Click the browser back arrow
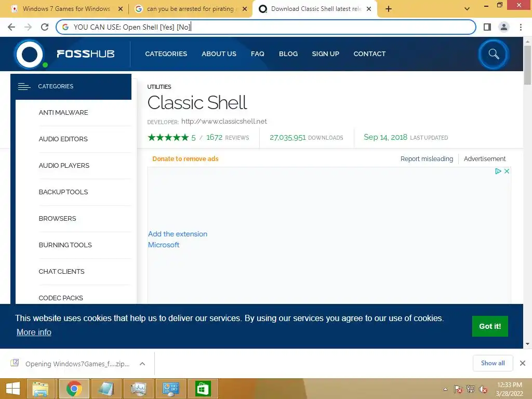The width and height of the screenshot is (532, 399). pyautogui.click(x=11, y=27)
